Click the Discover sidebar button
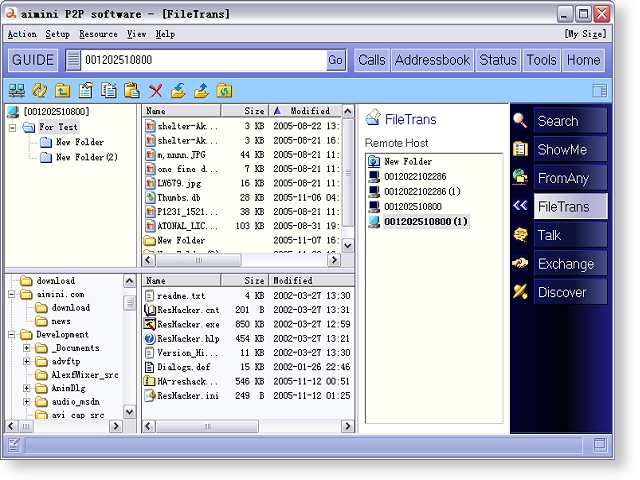Image resolution: width=640 pixels, height=480 pixels. (570, 292)
